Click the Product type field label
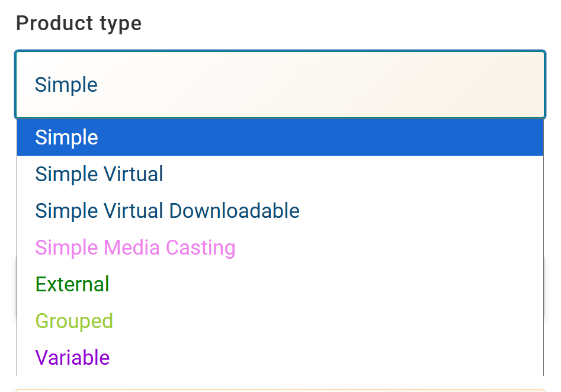The image size is (561, 392). 79,24
